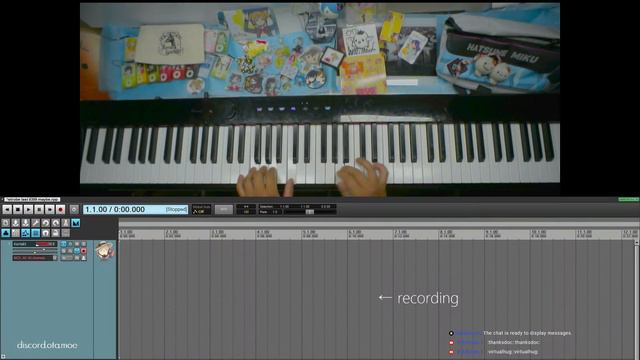640x360 pixels.
Task: Redo action with toolbar icon
Action: click(56, 223)
